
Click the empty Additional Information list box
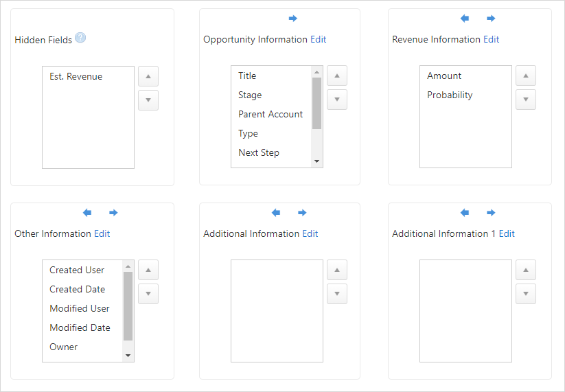point(277,311)
